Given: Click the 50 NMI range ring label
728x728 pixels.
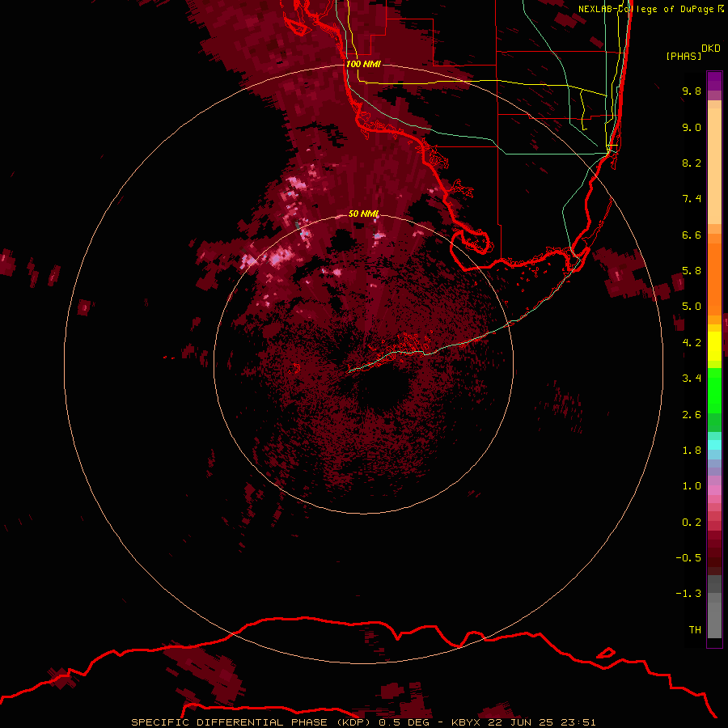Looking at the screenshot, I should [363, 214].
